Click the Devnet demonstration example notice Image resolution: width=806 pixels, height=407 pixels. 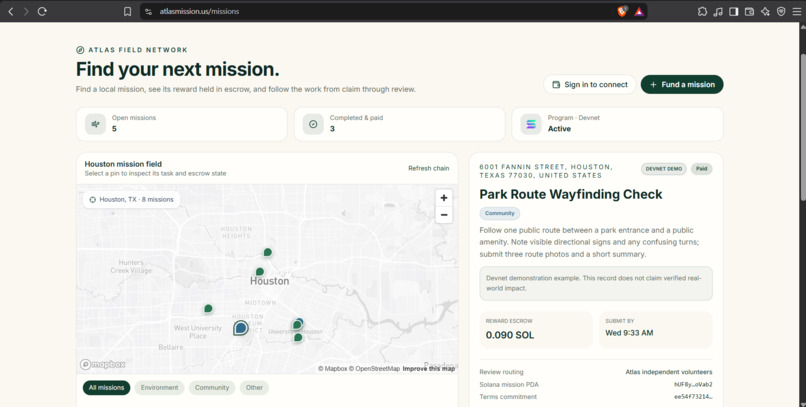point(596,283)
